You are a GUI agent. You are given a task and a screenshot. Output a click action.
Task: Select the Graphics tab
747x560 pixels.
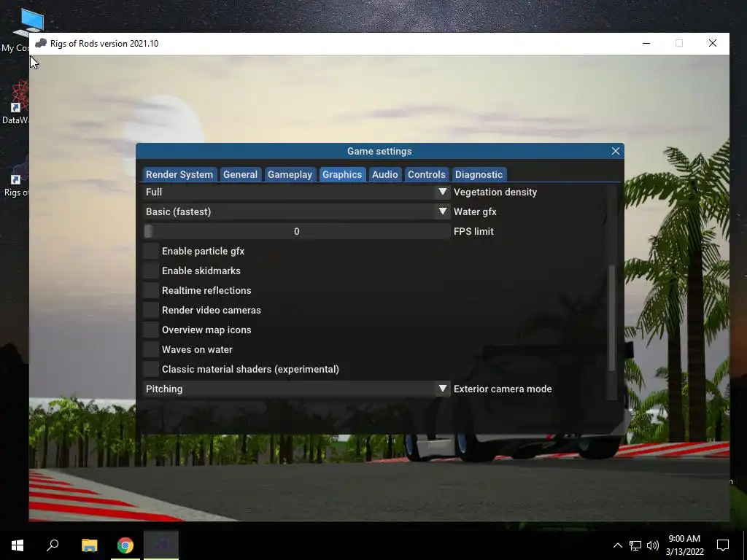tap(342, 174)
